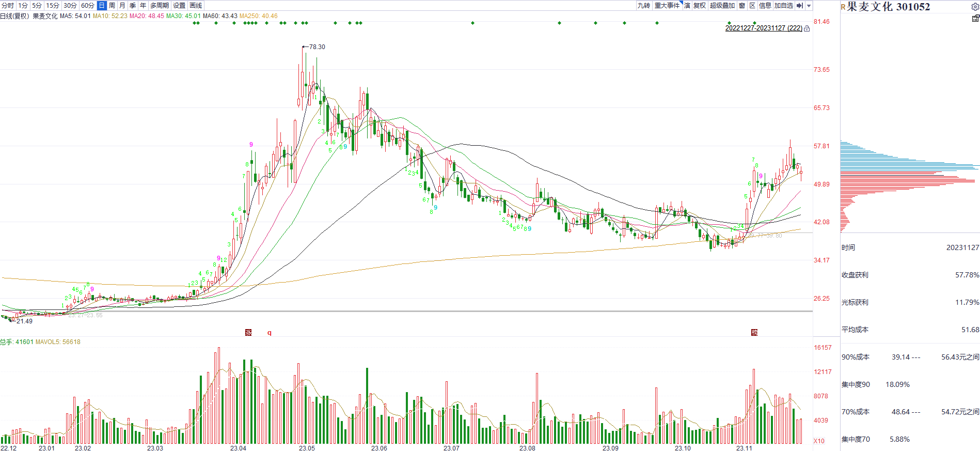Open the settings gear beside 果麦文化 301052
Screen dimensions: 980x451
[975, 7]
